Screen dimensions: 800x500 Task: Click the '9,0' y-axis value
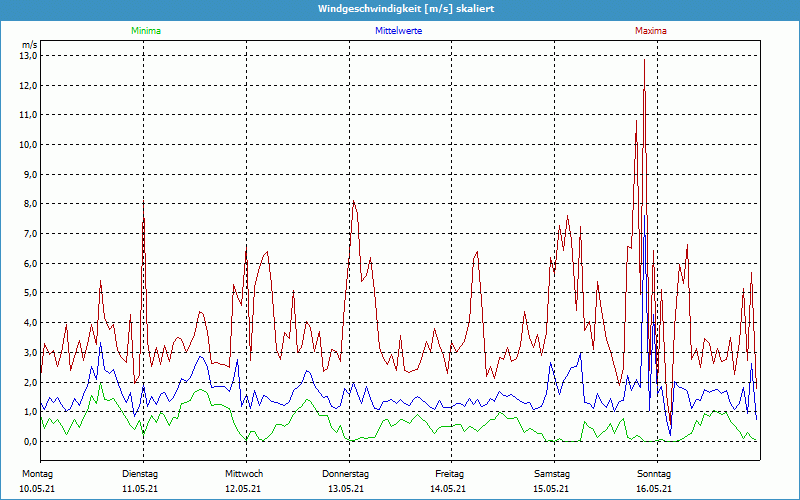pos(30,174)
